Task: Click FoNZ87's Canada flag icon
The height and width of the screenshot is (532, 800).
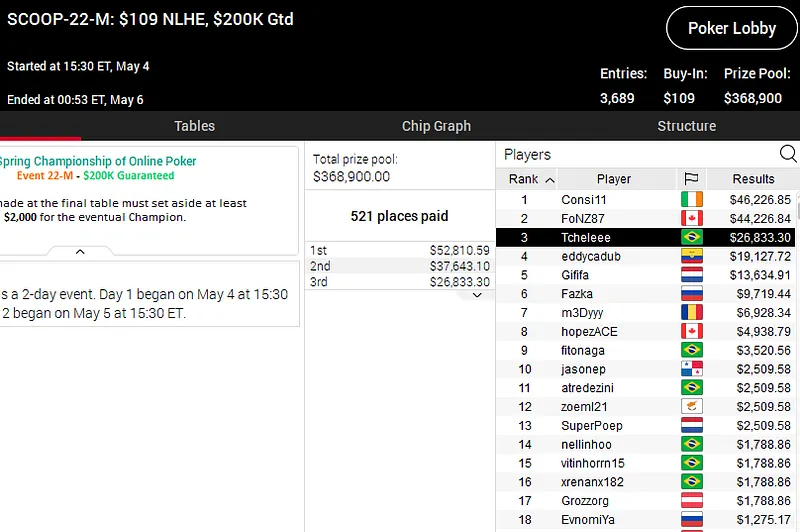Action: (691, 218)
